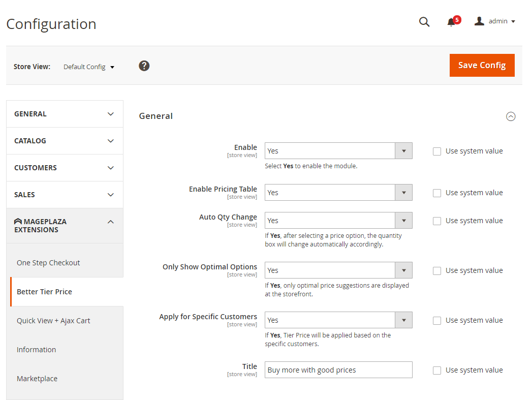The height and width of the screenshot is (400, 532).
Task: Expand the Catalog sidebar section
Action: (65, 141)
